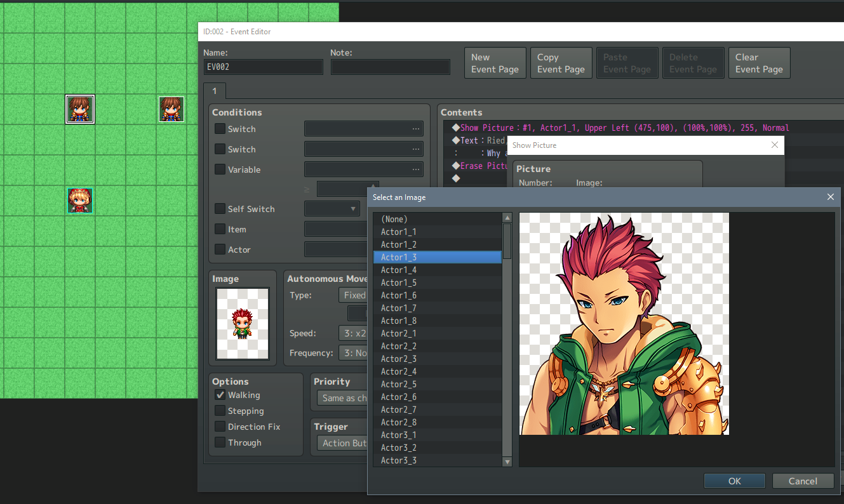
Task: Enable the first Switch condition checkbox
Action: point(220,129)
